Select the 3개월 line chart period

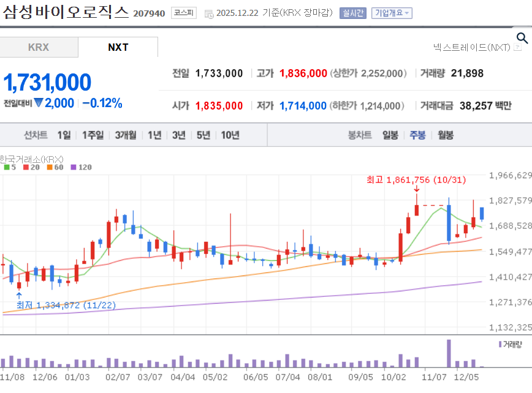point(126,135)
